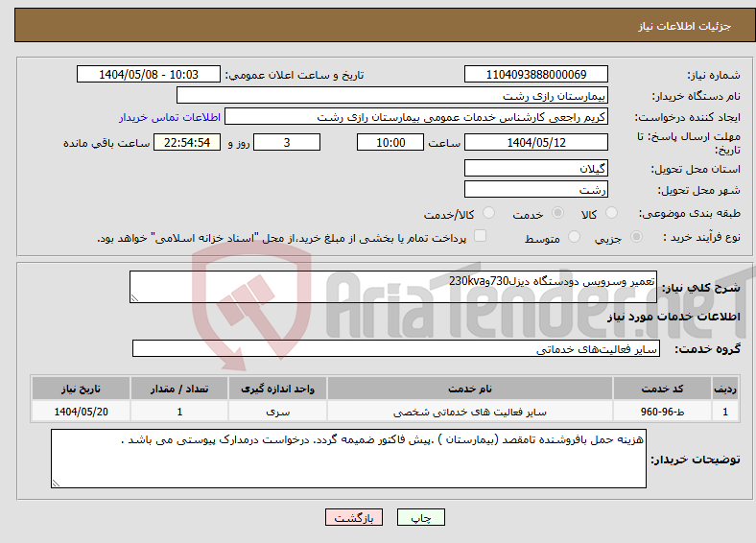Click the کد خدمت column header
Screen dimensions: 756x543
(663, 389)
